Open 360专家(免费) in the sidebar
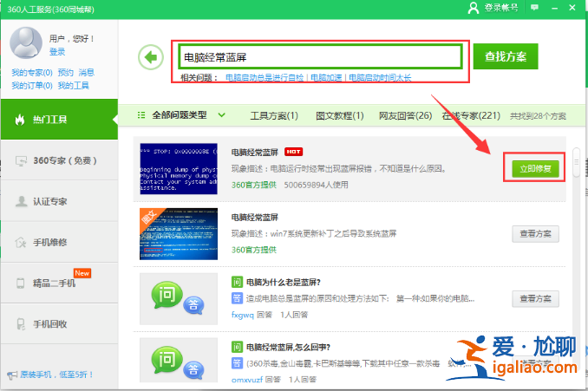588x391 pixels. pyautogui.click(x=59, y=160)
